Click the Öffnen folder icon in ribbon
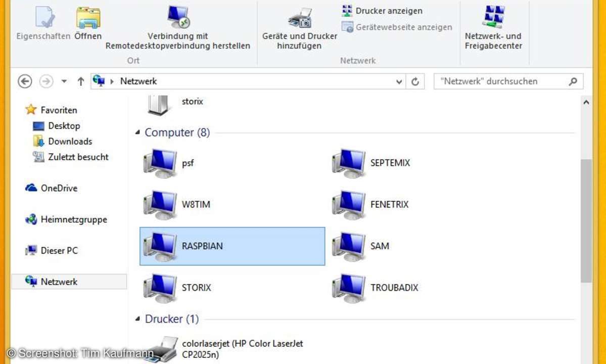This screenshot has height=364, width=606. click(88, 18)
